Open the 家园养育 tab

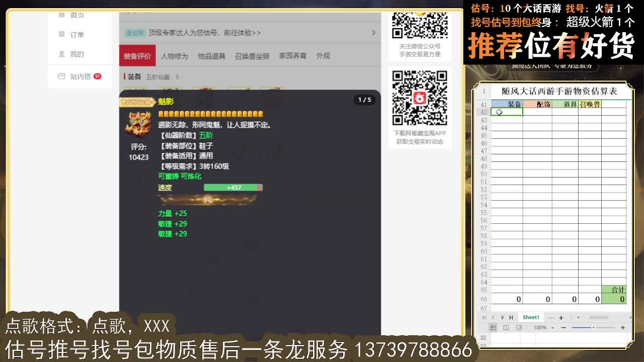[x=293, y=56]
